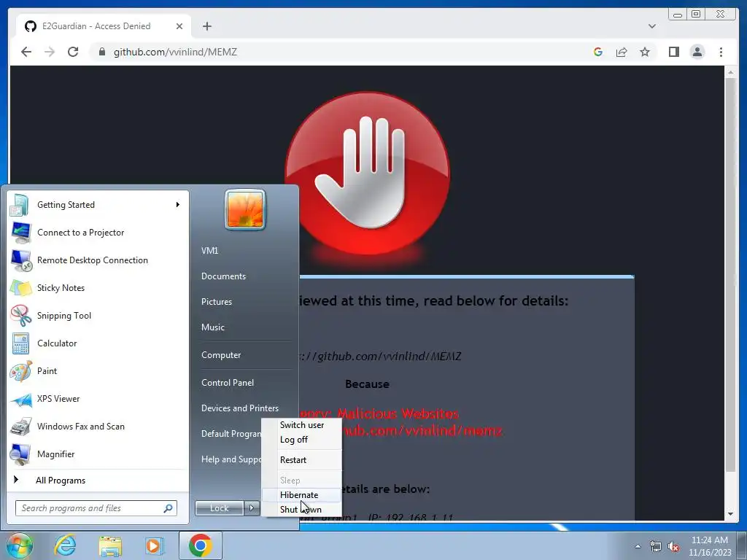
Task: Open Getting Started from the Start menu
Action: tap(98, 205)
